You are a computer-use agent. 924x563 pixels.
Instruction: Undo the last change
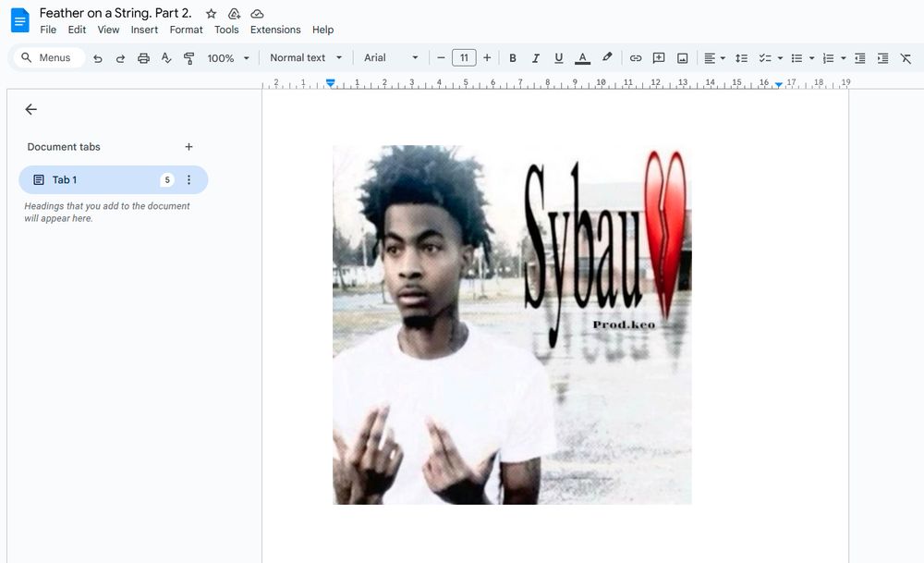click(98, 57)
